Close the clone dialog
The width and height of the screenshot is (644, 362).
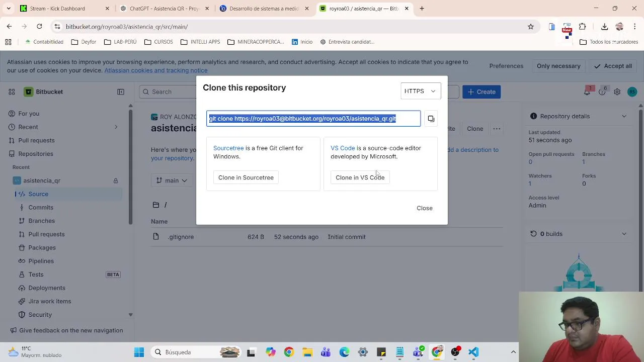425,208
